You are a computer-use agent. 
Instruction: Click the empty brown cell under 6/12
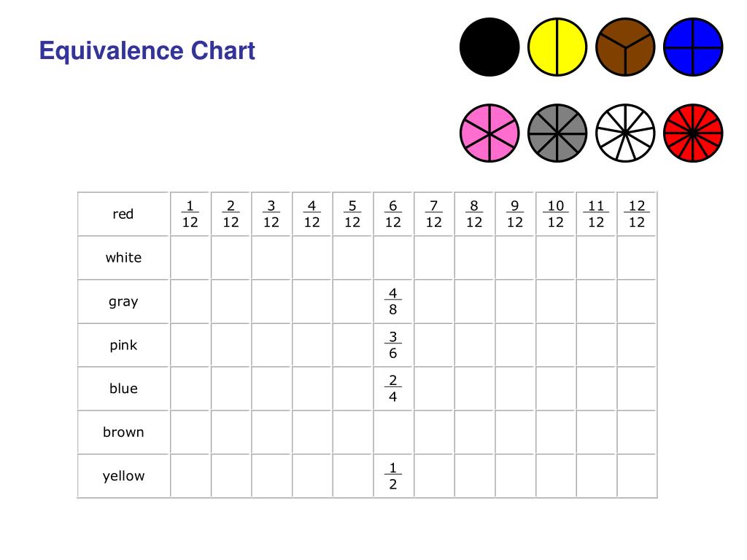pos(393,432)
